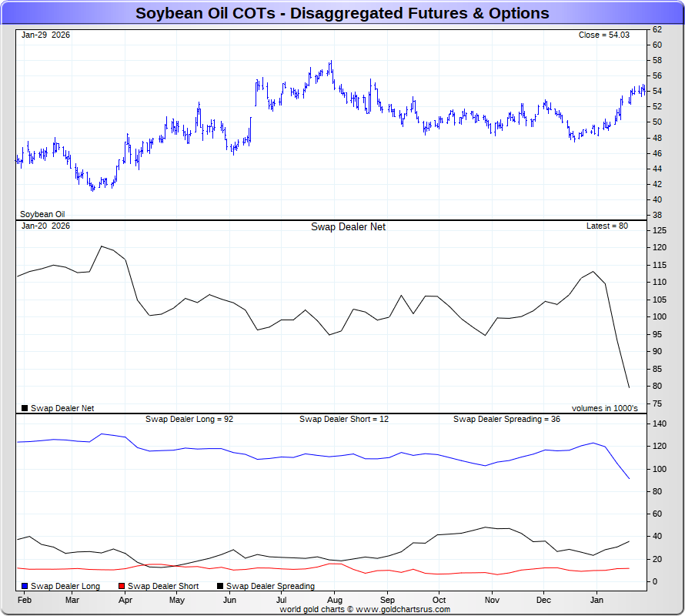Click the Swap Dealer Short legend text
This screenshot has height=616, width=685.
[x=163, y=587]
